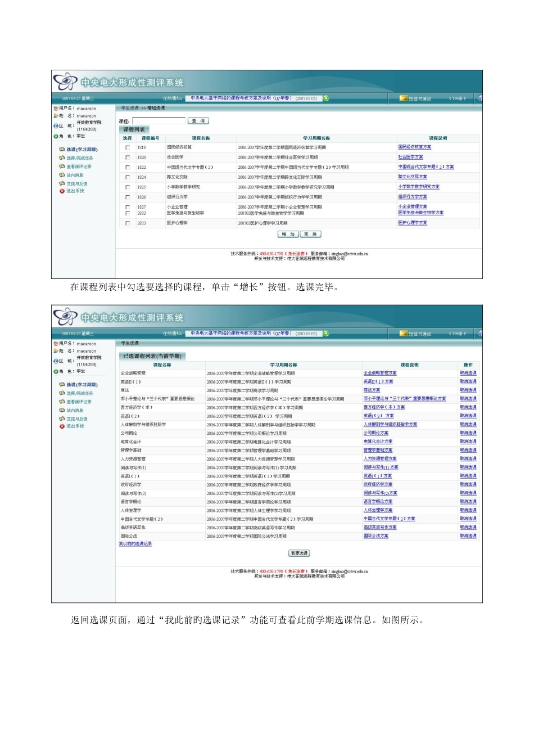
Task: Click 区域 globe icon on 增加选课 page
Action: pos(56,126)
